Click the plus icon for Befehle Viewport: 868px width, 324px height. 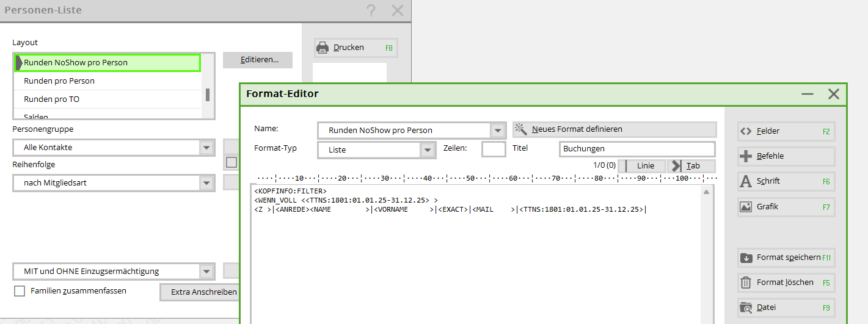pyautogui.click(x=746, y=156)
